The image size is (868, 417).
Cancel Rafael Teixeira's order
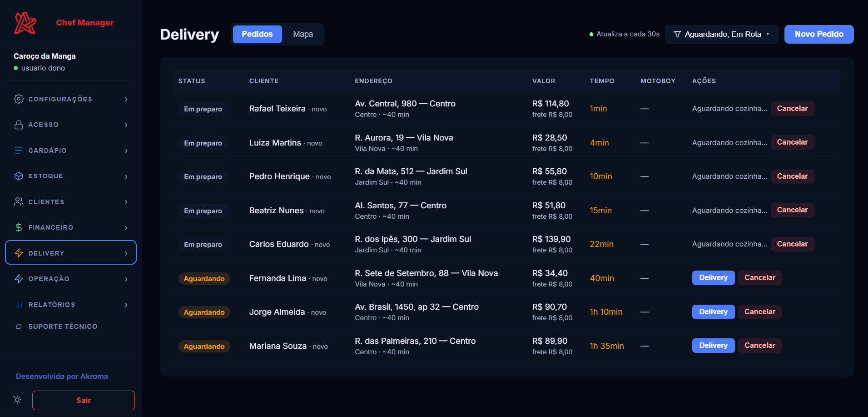coord(792,108)
